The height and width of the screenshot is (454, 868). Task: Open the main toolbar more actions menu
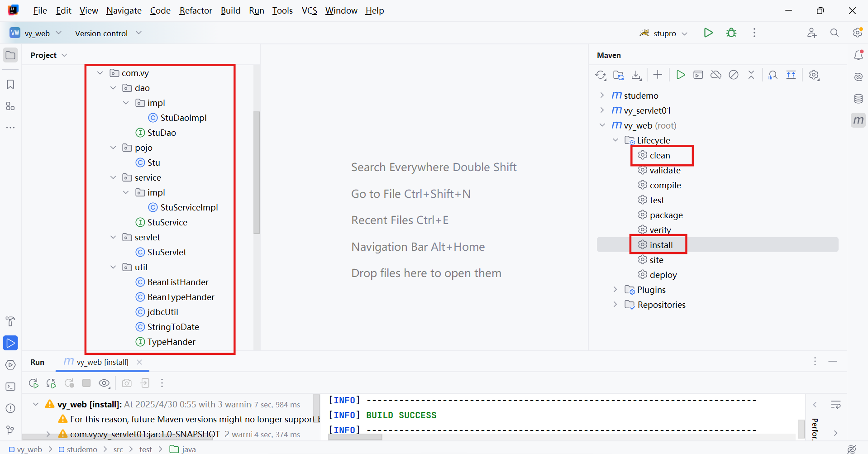point(754,33)
